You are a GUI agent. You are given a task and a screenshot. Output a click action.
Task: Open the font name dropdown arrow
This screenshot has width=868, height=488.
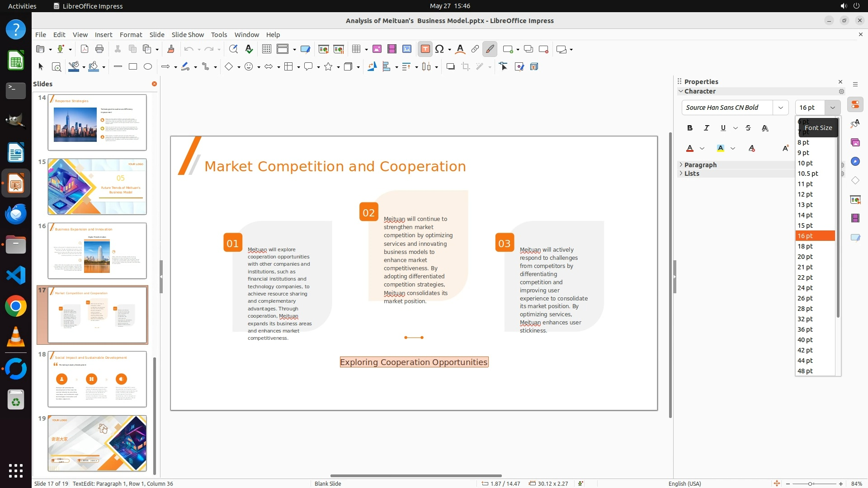[x=781, y=108]
